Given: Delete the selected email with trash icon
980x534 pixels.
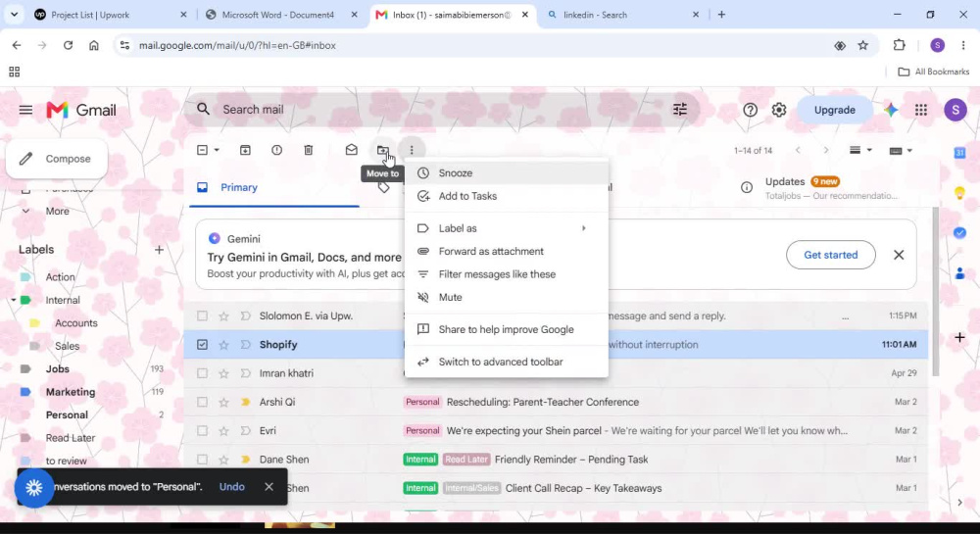Looking at the screenshot, I should (308, 150).
